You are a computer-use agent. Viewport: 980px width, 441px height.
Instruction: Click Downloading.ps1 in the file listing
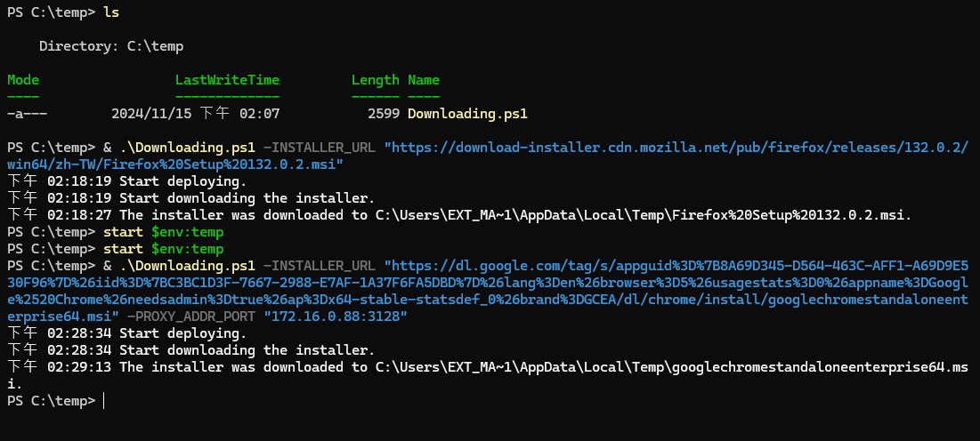click(x=467, y=114)
